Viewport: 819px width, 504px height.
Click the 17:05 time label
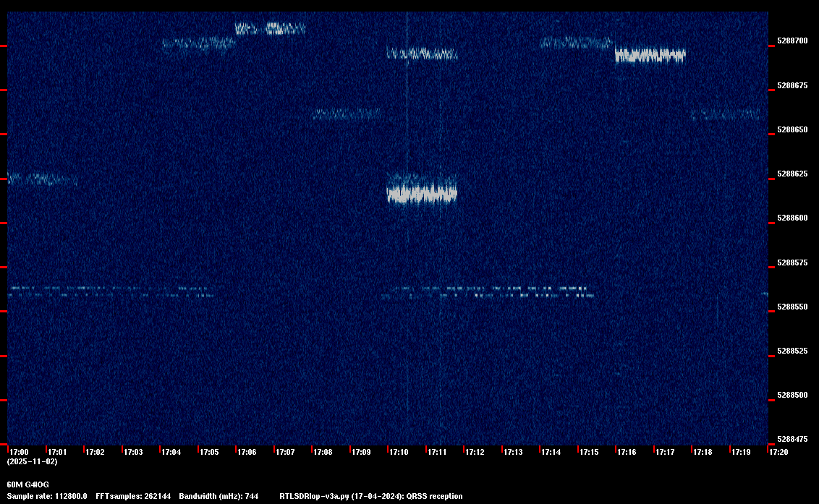209,452
